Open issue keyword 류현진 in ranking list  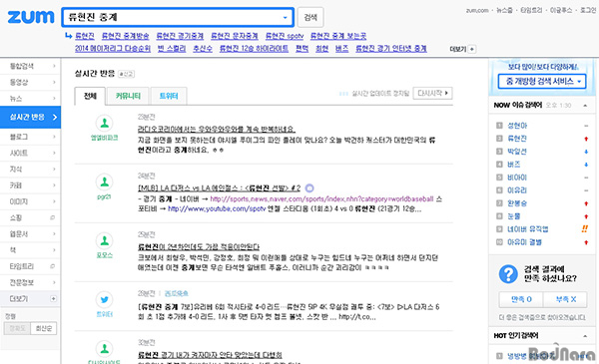(x=517, y=139)
